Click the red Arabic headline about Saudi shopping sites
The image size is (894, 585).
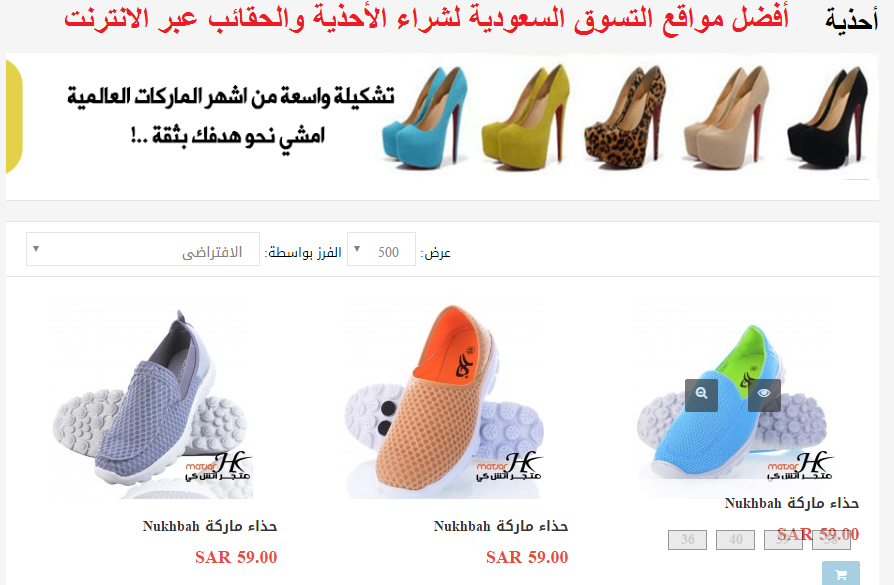426,18
